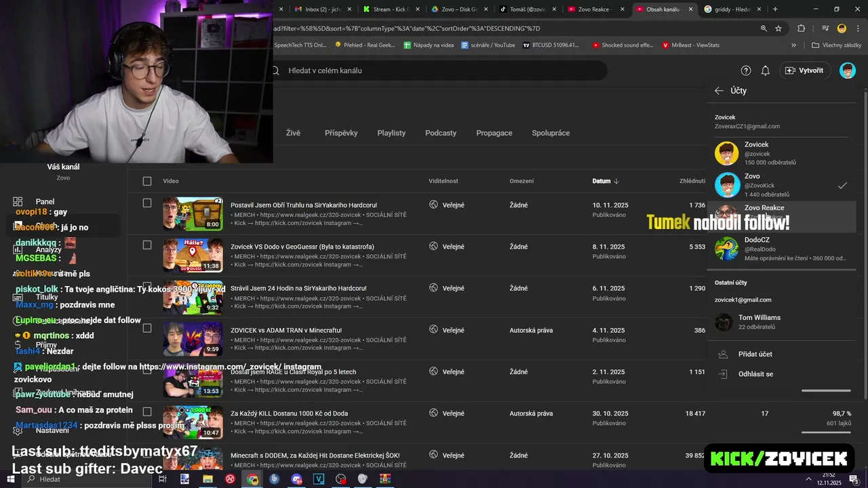Switch to the Podcasty tab
This screenshot has height=488, width=868.
[x=441, y=133]
